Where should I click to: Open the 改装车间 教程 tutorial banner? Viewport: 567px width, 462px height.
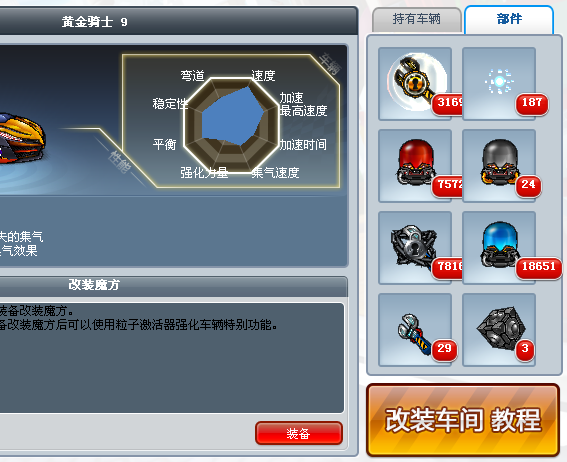pos(463,420)
